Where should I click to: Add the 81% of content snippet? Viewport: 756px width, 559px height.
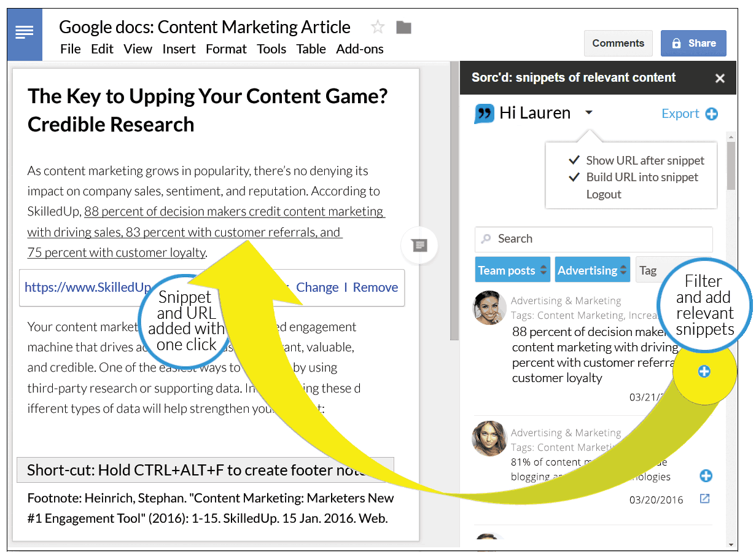pyautogui.click(x=706, y=475)
